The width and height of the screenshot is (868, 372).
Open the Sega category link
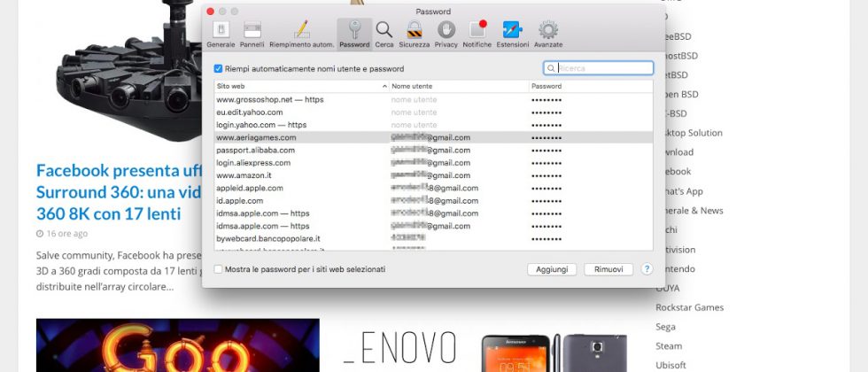(665, 327)
